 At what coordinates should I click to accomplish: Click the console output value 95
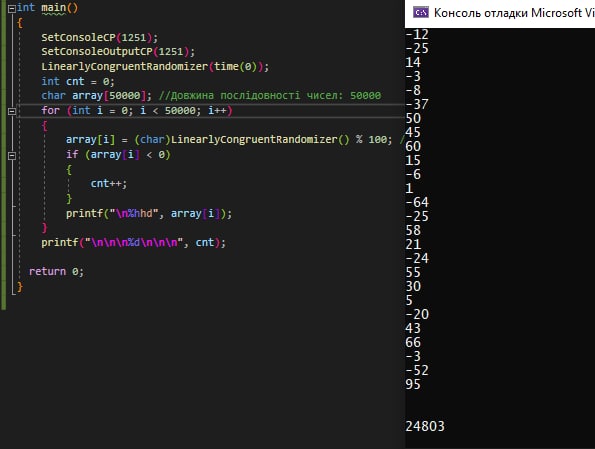(x=413, y=384)
